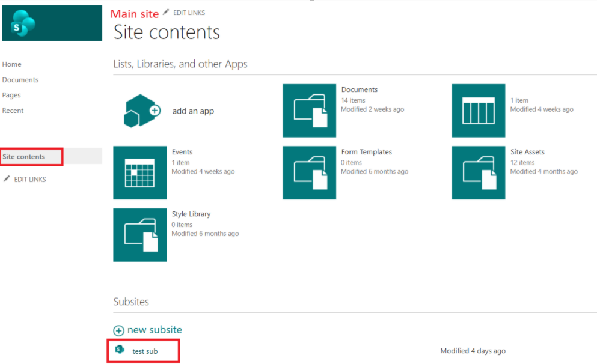Open the Style Library title link
The height and width of the screenshot is (364, 597).
point(191,214)
